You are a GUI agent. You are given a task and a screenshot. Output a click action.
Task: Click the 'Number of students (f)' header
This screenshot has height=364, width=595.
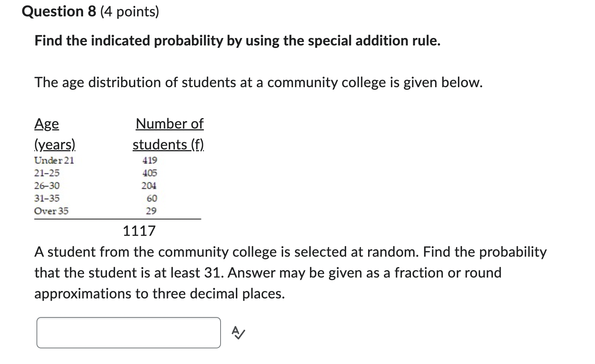pos(168,134)
